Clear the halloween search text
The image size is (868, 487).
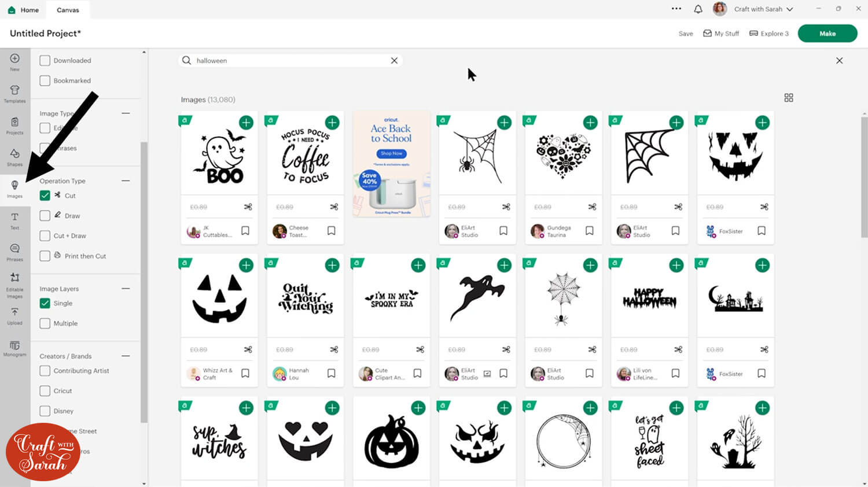[394, 61]
